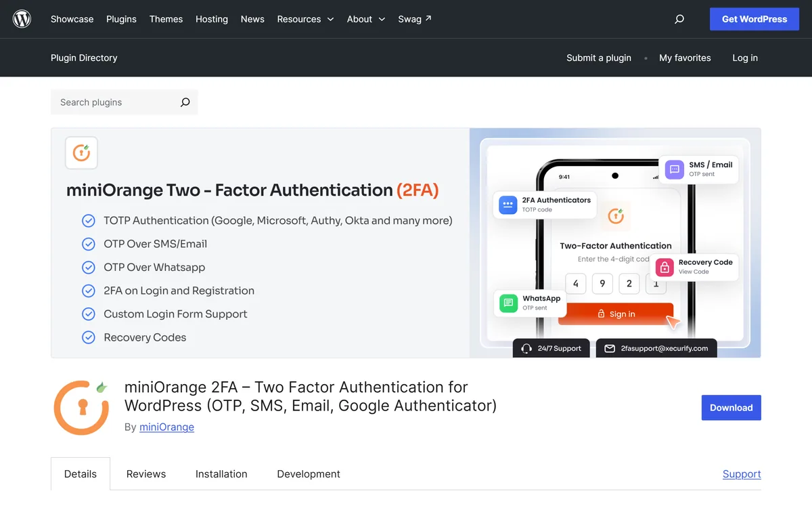This screenshot has height=508, width=812.
Task: Open the Plugins menu item
Action: (121, 19)
